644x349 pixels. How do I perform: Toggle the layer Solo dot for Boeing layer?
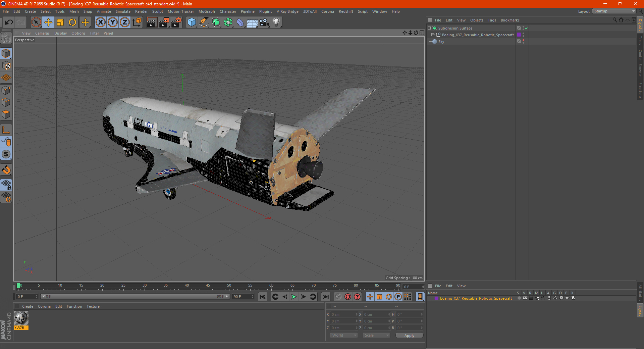519,298
